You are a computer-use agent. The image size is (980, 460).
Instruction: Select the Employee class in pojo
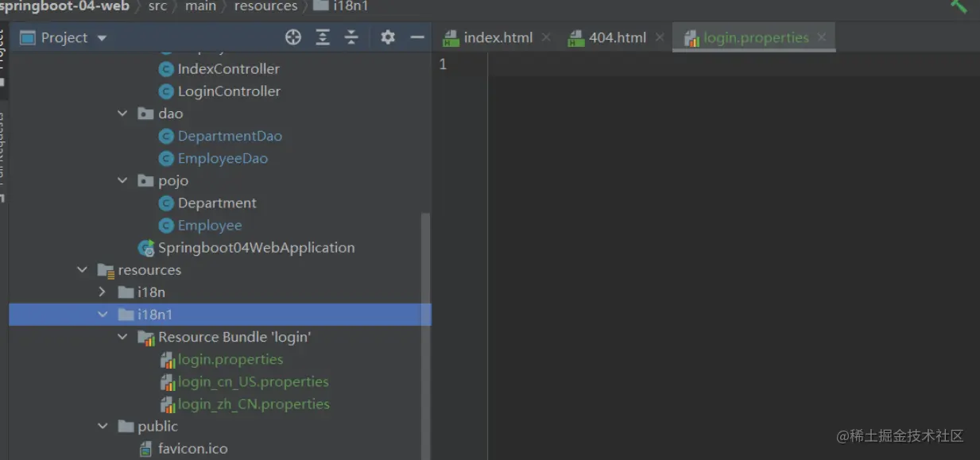coord(210,225)
